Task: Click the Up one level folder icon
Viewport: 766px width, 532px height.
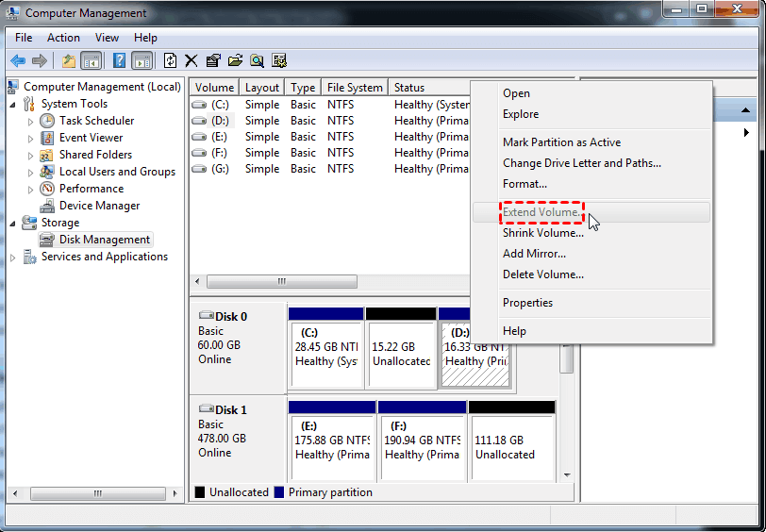Action: point(69,60)
